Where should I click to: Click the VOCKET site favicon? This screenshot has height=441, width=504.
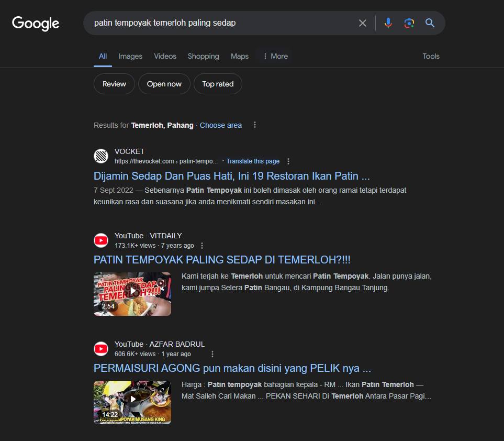tap(101, 156)
